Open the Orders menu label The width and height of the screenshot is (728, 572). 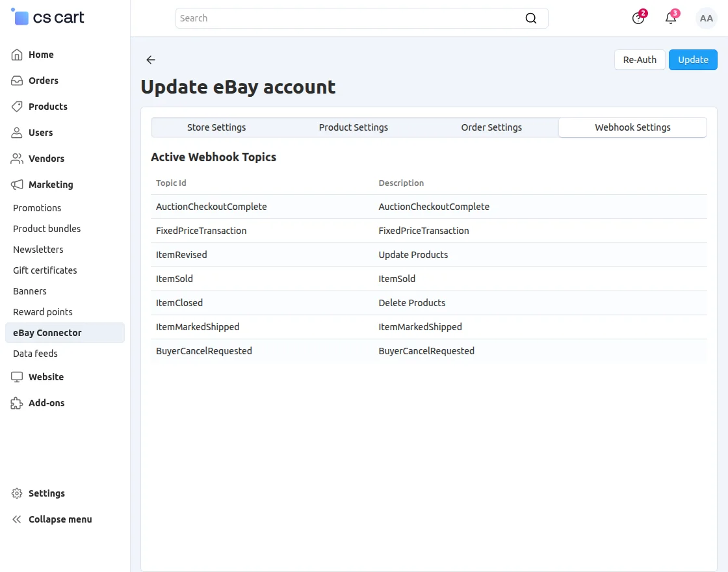pos(43,81)
